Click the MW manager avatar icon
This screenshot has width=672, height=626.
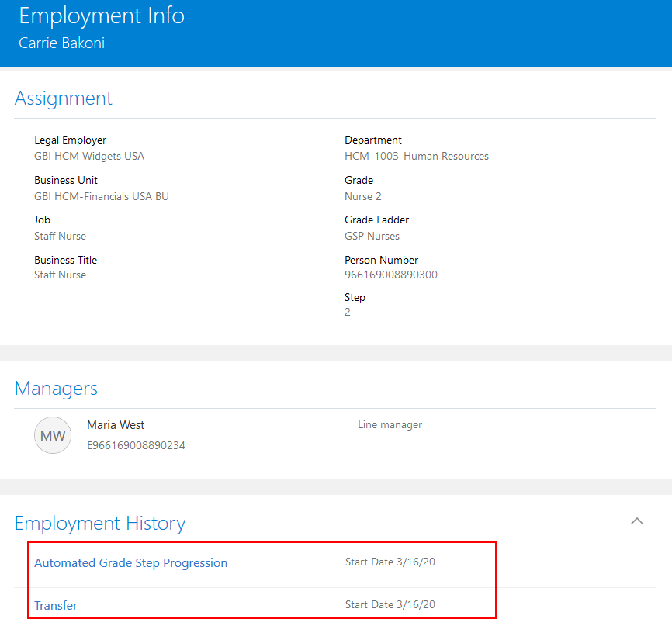tap(53, 436)
